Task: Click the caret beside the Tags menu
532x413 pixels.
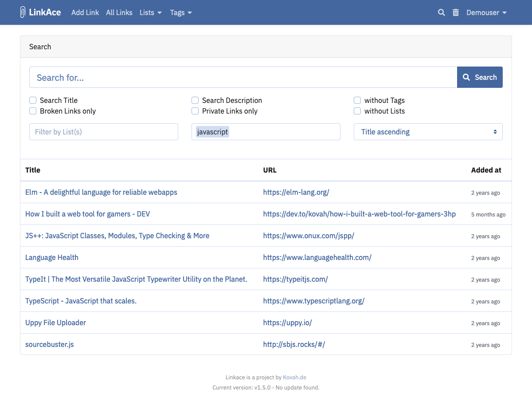Action: tap(190, 13)
